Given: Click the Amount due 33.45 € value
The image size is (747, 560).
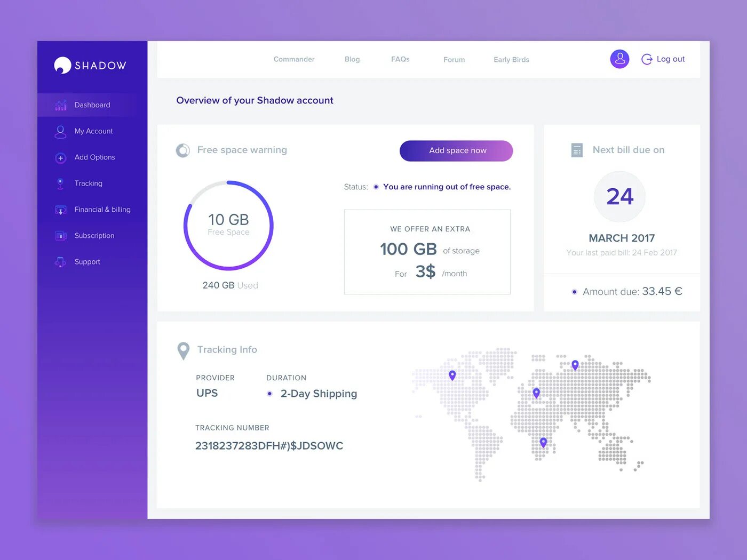Looking at the screenshot, I should tap(662, 291).
